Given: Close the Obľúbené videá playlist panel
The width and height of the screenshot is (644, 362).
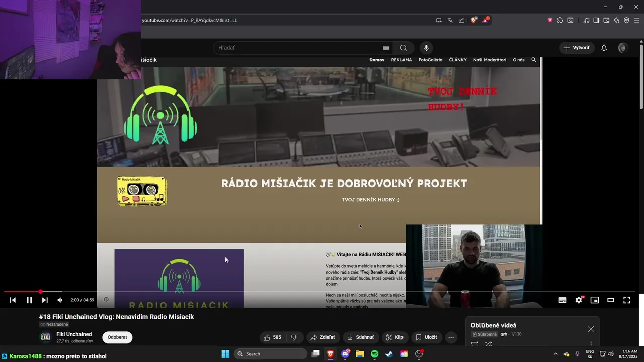Looking at the screenshot, I should tap(591, 329).
